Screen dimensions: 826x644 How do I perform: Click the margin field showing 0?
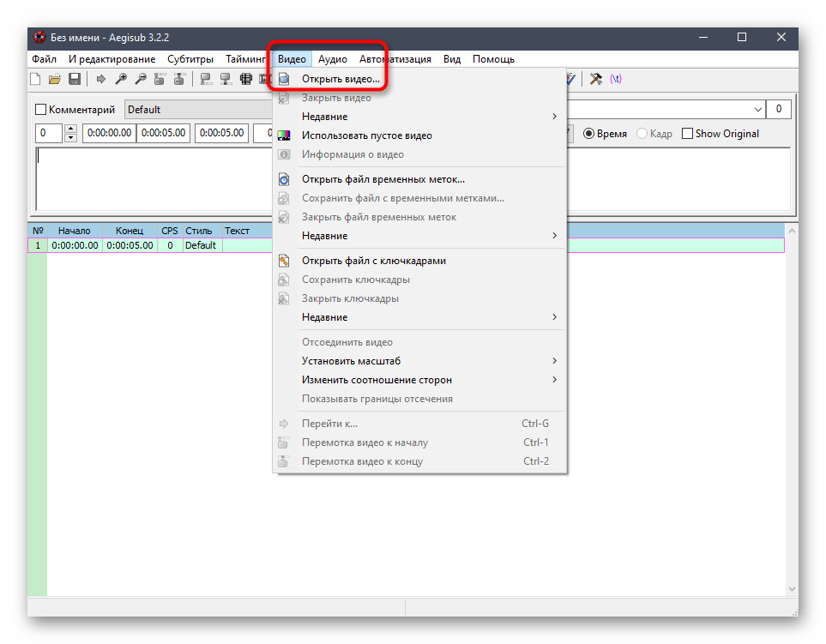pos(779,110)
